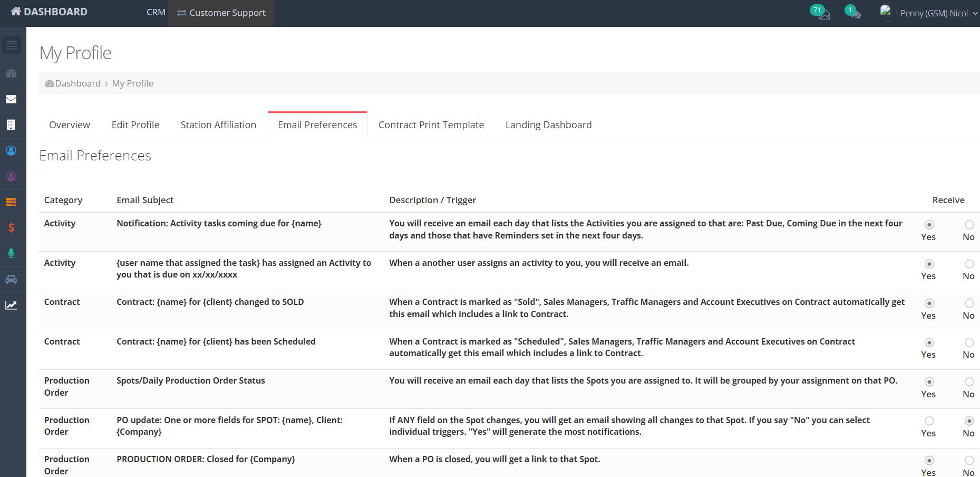The image size is (980, 477).
Task: Click 'Contract: {name} for {client} changed to SOLD'
Action: 210,302
